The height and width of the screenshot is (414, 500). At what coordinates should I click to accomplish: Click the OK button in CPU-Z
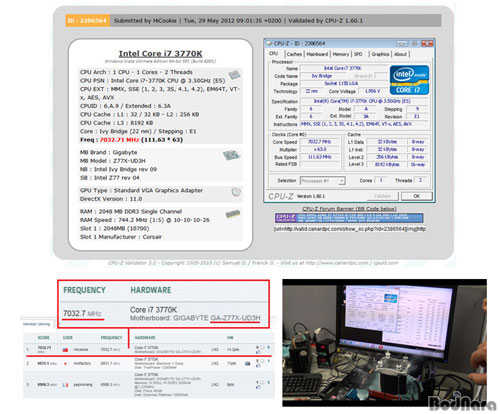coord(416,196)
